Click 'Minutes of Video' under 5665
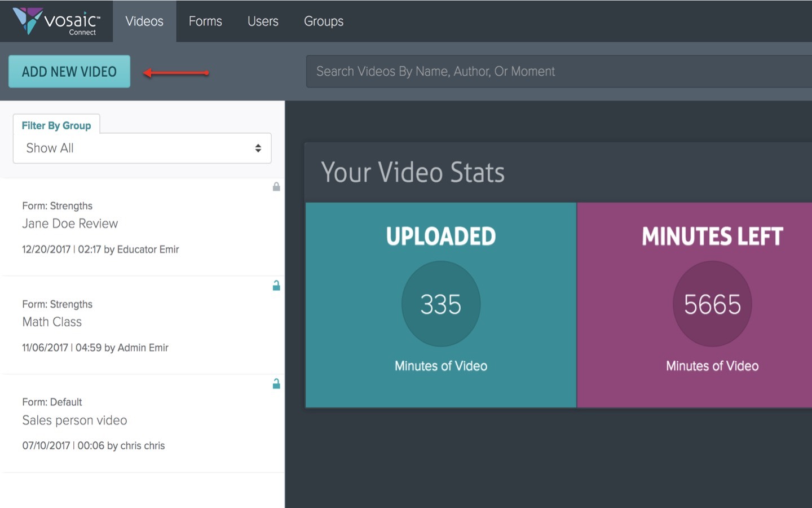The image size is (812, 508). (712, 366)
